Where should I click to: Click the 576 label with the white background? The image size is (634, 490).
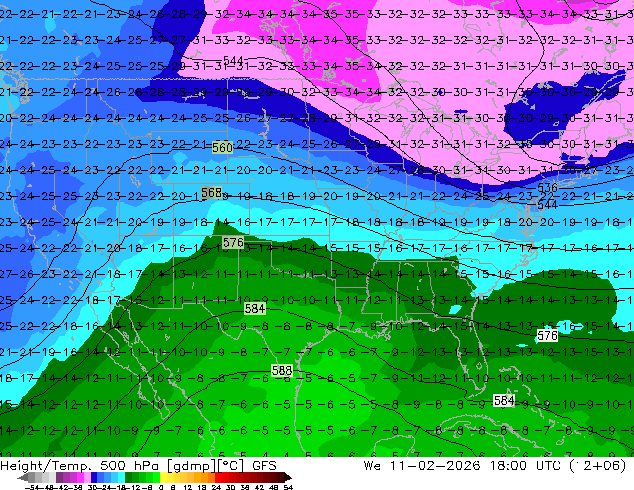547,335
